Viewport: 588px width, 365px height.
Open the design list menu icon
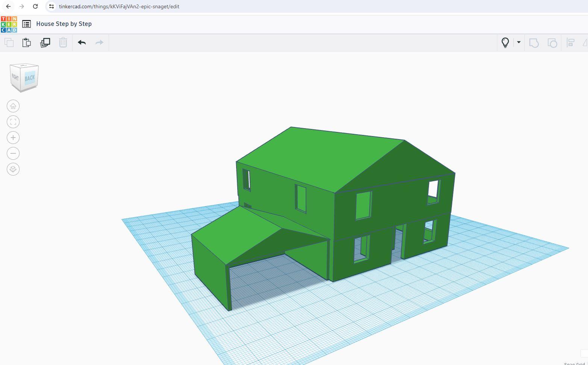[x=26, y=24]
